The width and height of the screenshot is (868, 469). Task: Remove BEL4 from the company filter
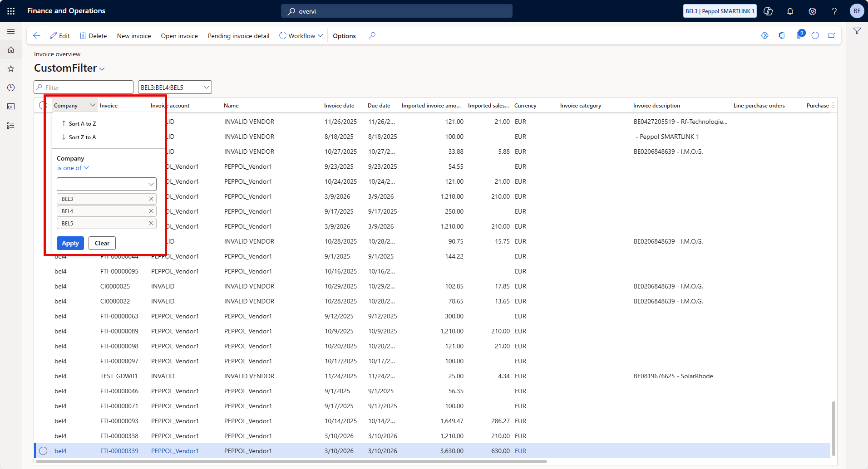[x=151, y=211]
